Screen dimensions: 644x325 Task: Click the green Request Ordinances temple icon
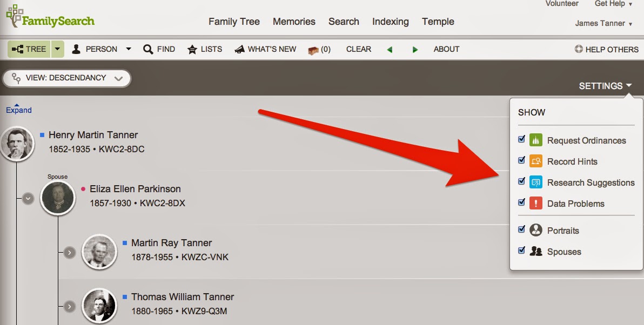pyautogui.click(x=535, y=140)
